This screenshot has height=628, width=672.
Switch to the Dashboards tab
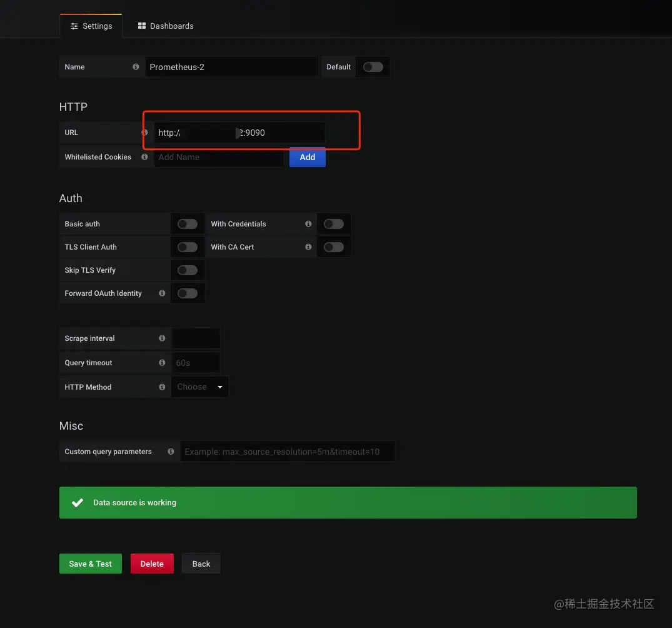point(166,26)
